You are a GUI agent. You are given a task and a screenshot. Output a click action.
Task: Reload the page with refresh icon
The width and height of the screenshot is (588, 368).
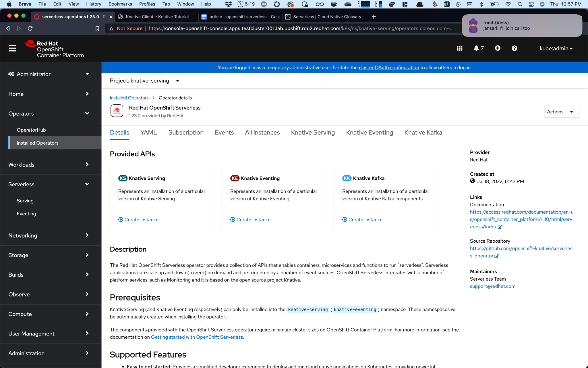pyautogui.click(x=30, y=28)
